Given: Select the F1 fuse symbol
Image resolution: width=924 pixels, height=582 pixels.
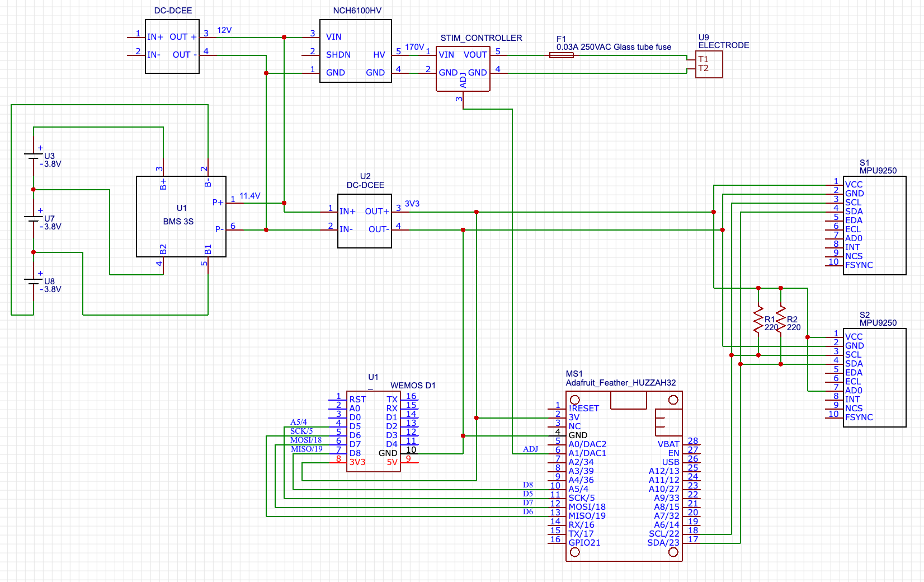Looking at the screenshot, I should pyautogui.click(x=561, y=55).
